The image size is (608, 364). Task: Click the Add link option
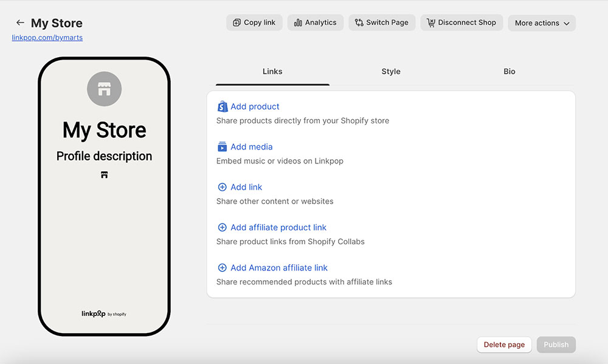246,187
